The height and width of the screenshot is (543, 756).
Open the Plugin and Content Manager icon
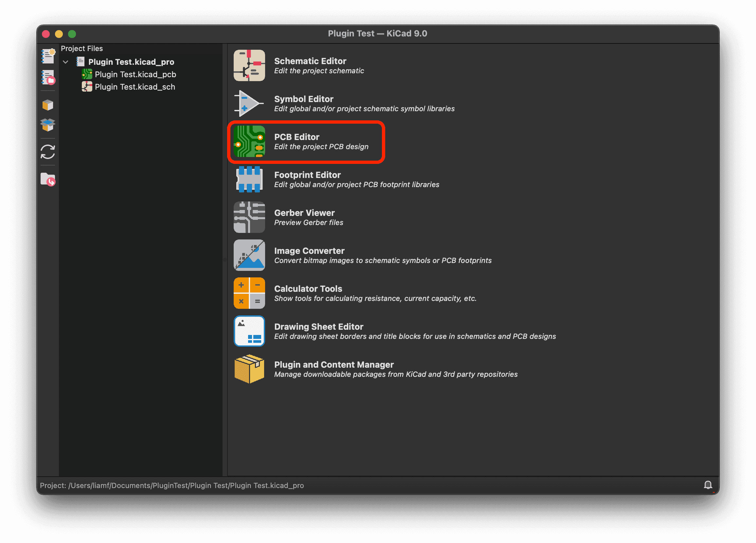point(249,369)
